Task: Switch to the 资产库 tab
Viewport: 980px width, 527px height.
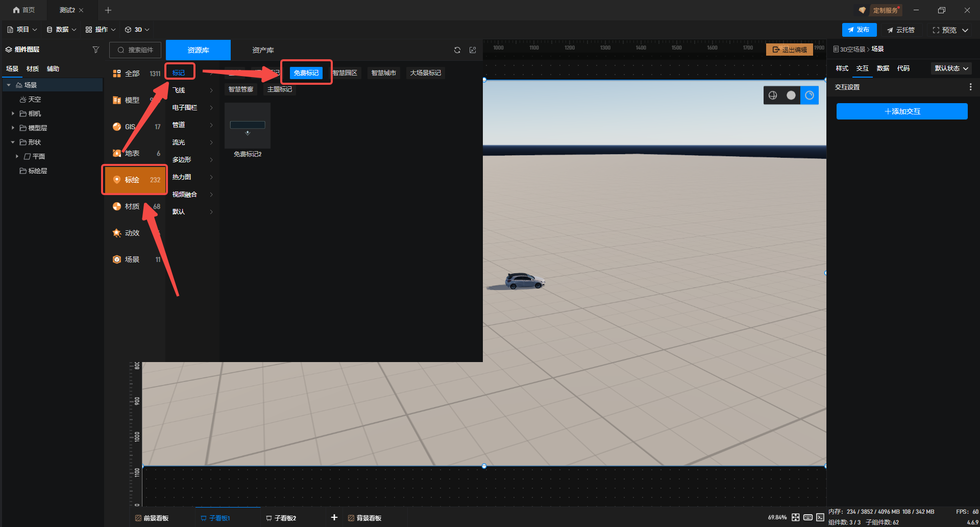Action: [x=263, y=50]
